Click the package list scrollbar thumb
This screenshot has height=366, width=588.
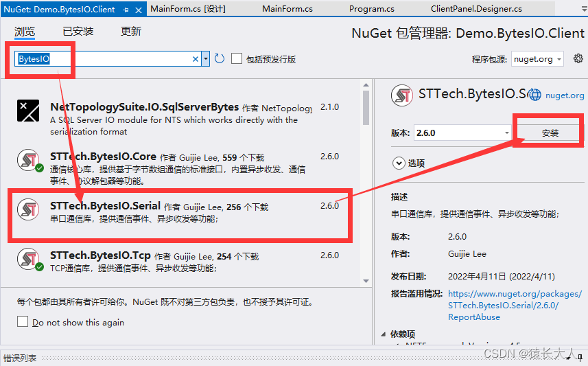[x=366, y=108]
